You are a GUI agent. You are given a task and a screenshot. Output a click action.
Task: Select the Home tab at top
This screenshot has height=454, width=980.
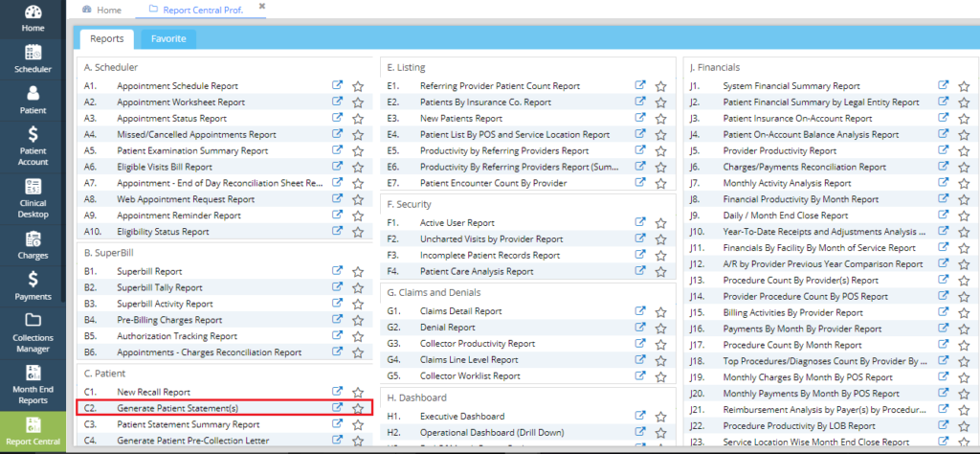click(x=102, y=10)
